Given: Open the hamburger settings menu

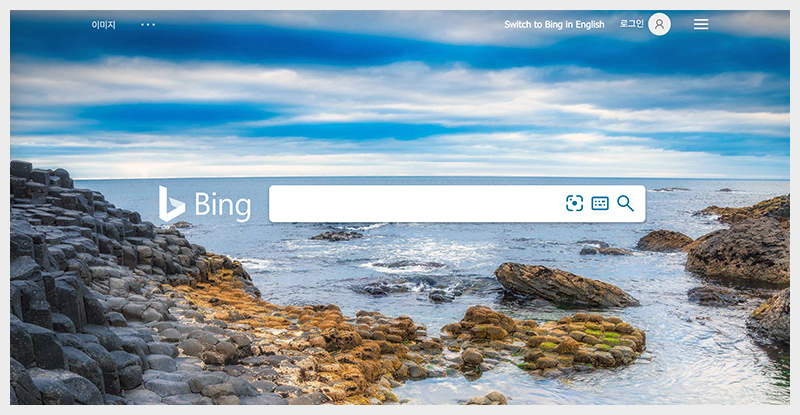Looking at the screenshot, I should pos(701,24).
